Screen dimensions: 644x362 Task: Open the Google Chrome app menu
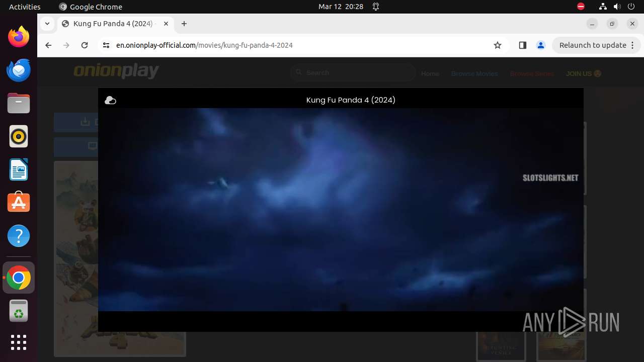[91, 7]
